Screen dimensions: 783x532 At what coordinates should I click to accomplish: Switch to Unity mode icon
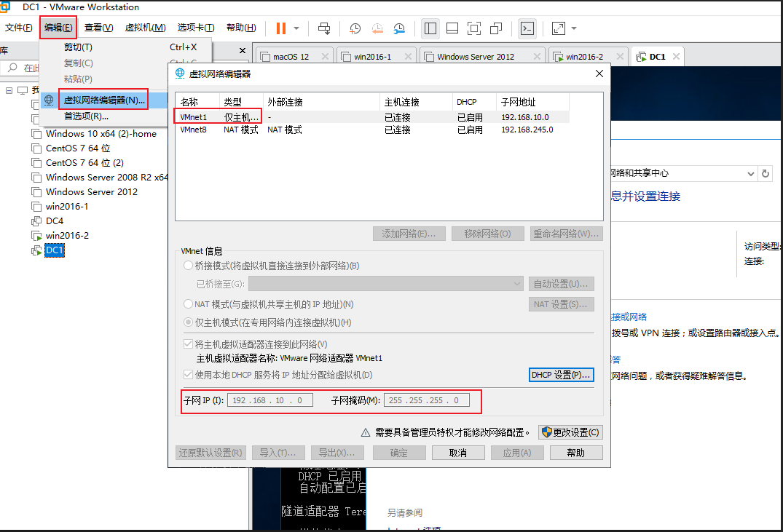[x=496, y=28]
